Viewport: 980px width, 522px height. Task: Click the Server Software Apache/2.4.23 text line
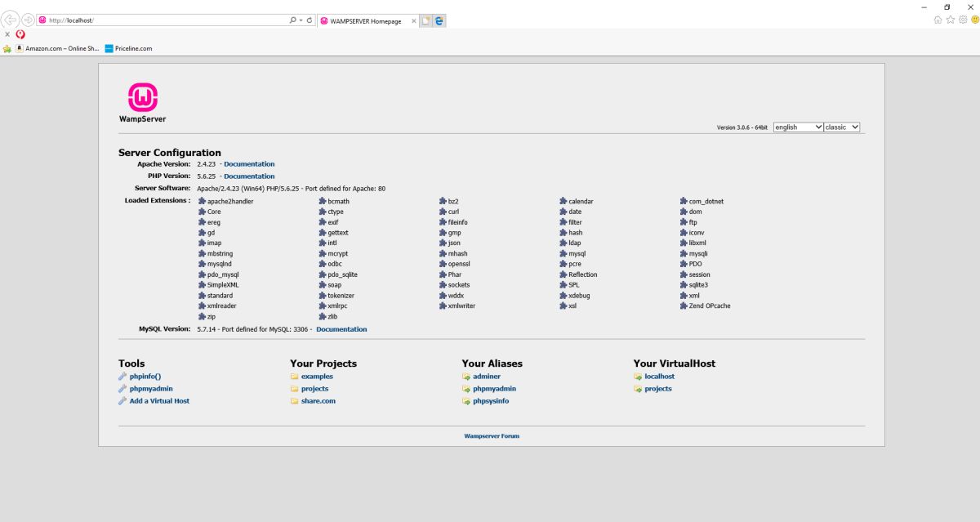[x=291, y=189]
